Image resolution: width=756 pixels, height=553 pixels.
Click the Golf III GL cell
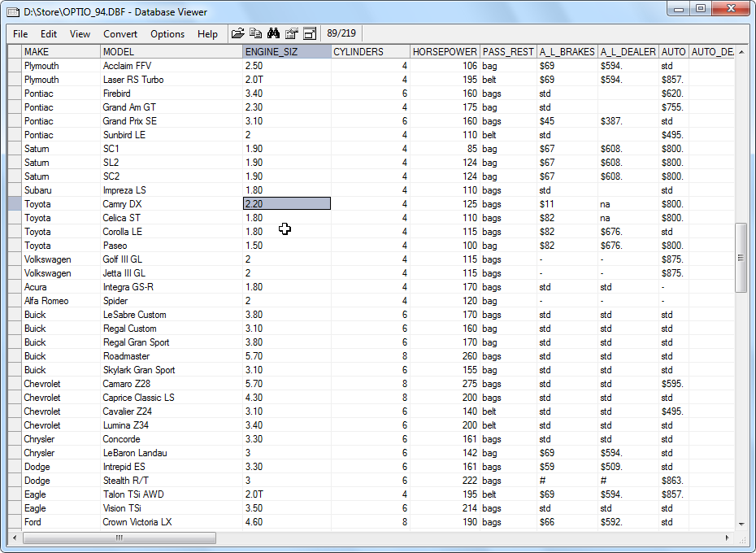[172, 259]
